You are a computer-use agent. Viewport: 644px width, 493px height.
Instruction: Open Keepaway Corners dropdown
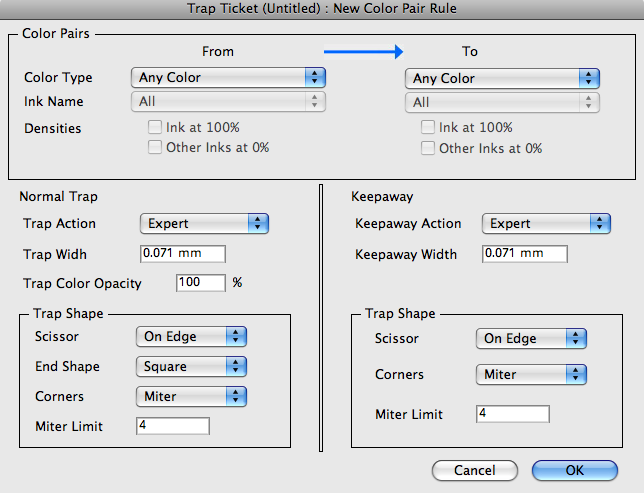tap(531, 375)
